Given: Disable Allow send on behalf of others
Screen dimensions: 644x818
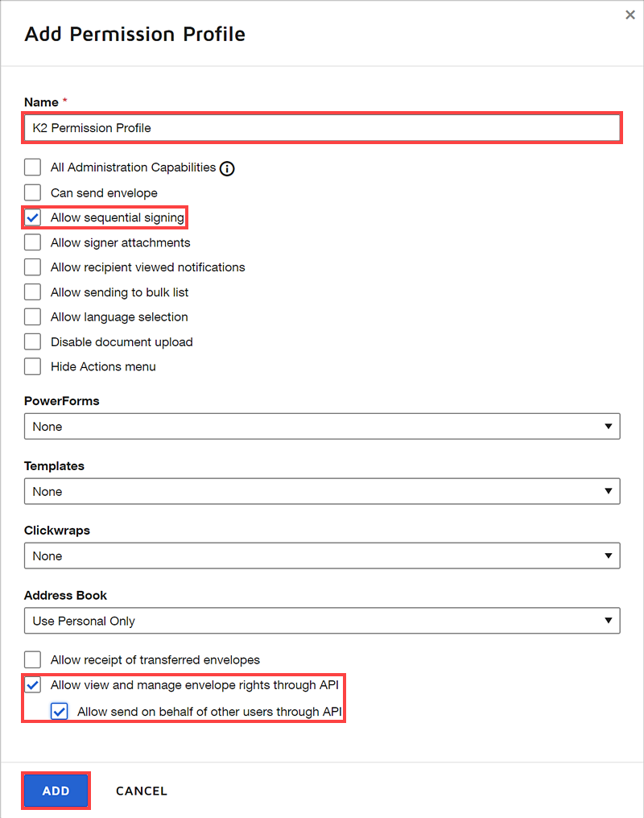Looking at the screenshot, I should point(59,712).
